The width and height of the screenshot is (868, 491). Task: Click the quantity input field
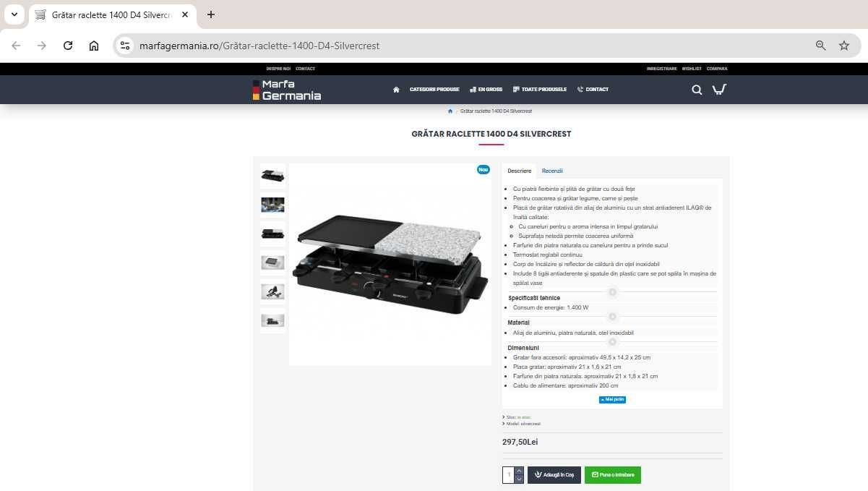(x=509, y=475)
